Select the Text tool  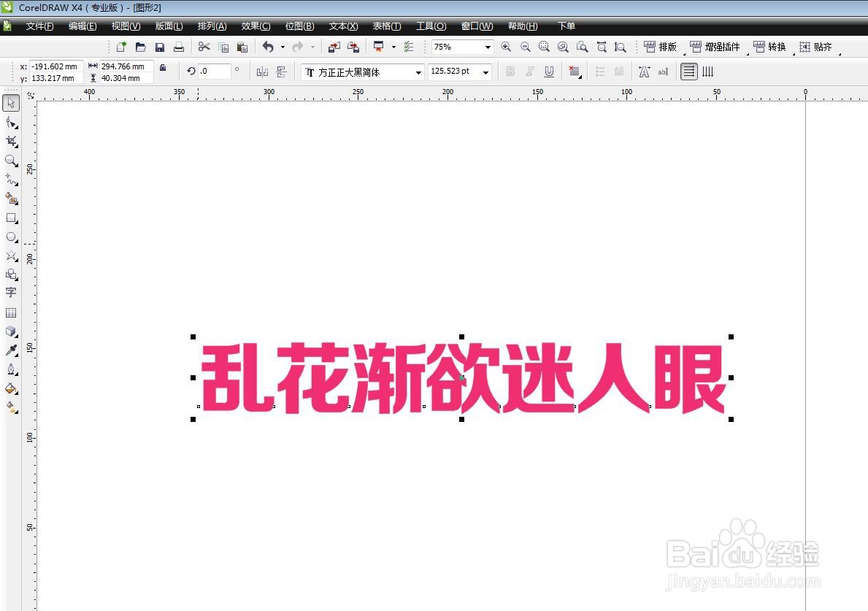pos(11,292)
